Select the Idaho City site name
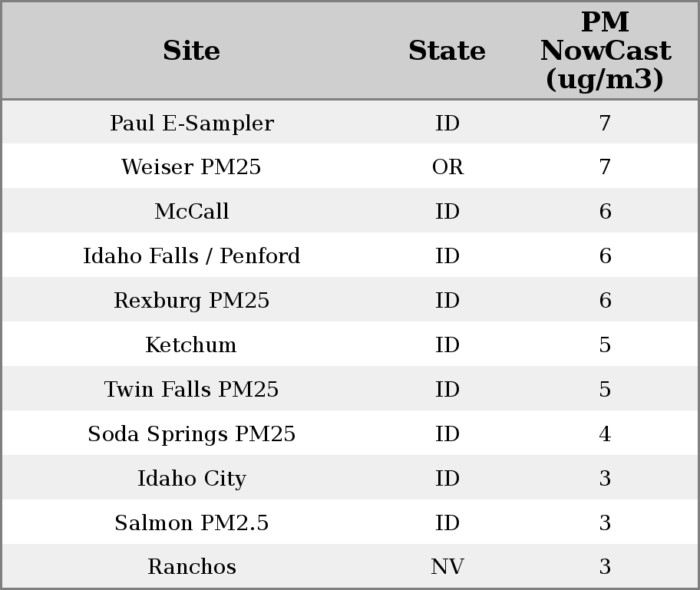700x590 pixels. coord(191,479)
